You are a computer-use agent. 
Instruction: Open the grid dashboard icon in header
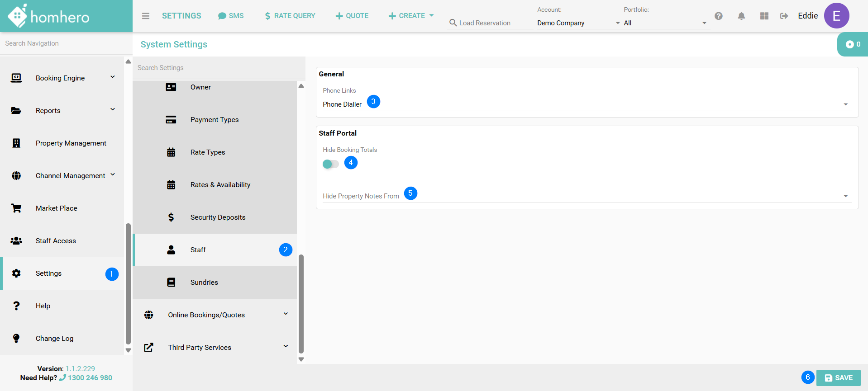click(764, 16)
